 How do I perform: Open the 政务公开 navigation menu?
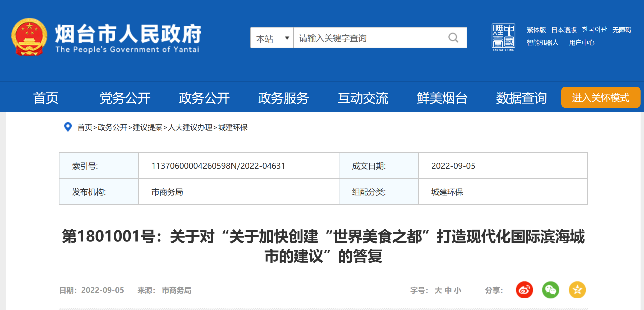204,98
